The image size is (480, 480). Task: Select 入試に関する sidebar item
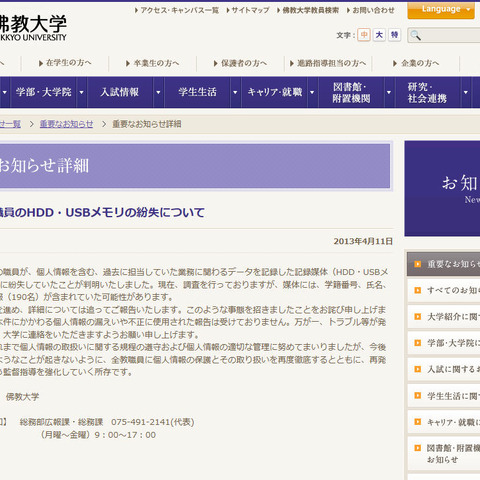pyautogui.click(x=444, y=369)
